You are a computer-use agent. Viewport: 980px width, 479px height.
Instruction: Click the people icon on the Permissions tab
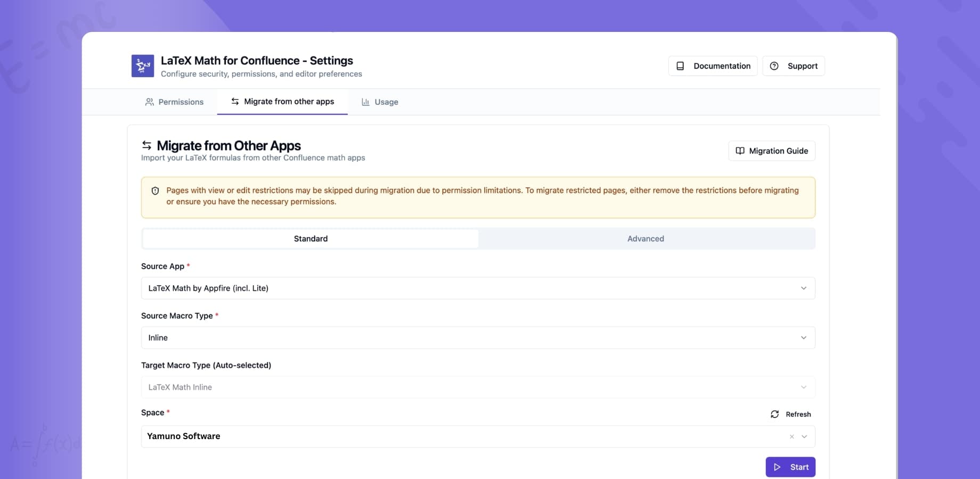[x=150, y=102]
